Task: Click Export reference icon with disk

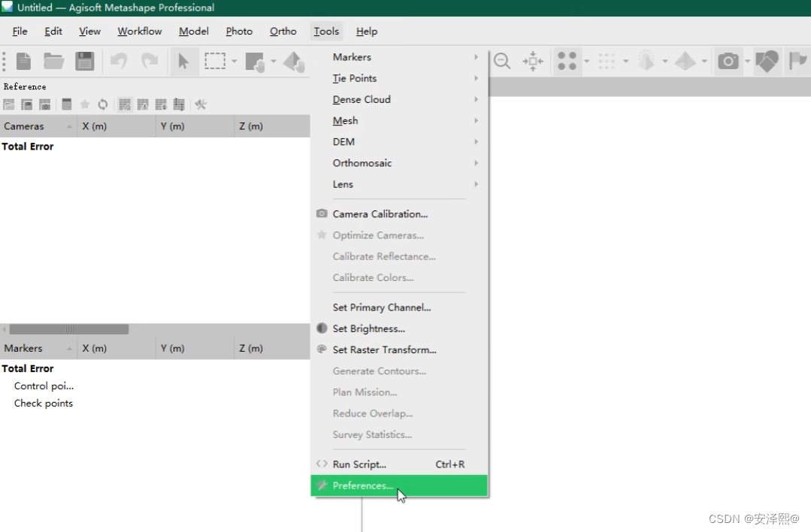Action: click(26, 104)
